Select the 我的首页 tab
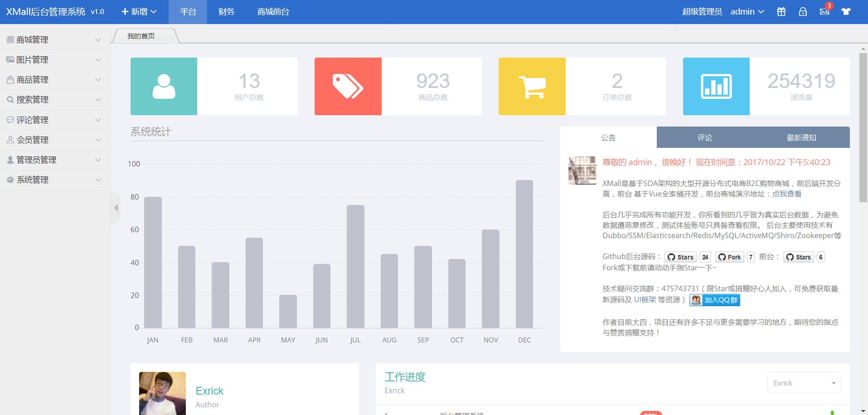The width and height of the screenshot is (868, 415). click(x=141, y=36)
